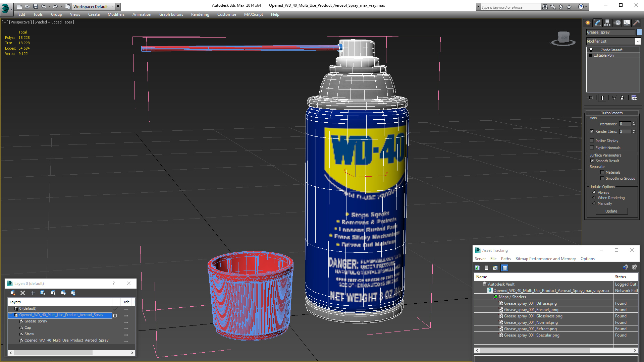
Task: Click Status column header in Asset Tracking
Action: point(626,277)
